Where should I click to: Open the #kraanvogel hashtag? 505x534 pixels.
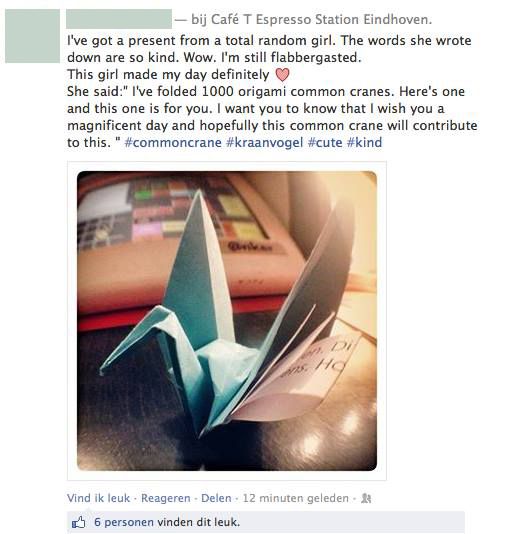265,142
